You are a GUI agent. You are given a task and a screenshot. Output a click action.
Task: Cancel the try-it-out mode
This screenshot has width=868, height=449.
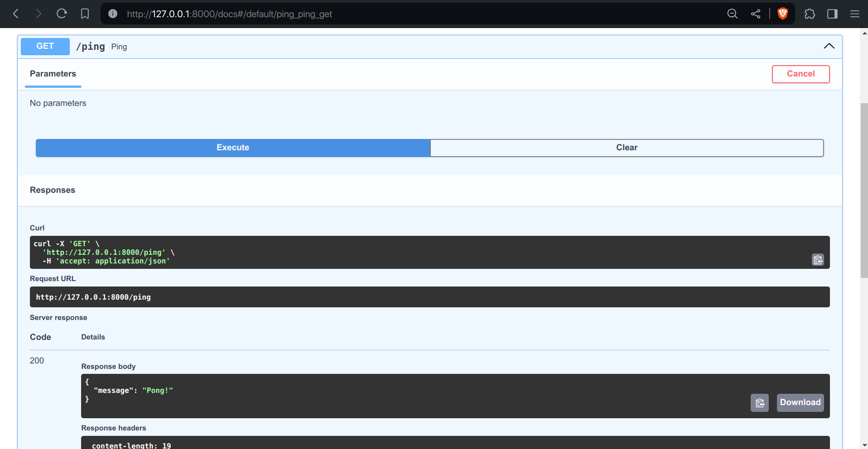coord(800,74)
